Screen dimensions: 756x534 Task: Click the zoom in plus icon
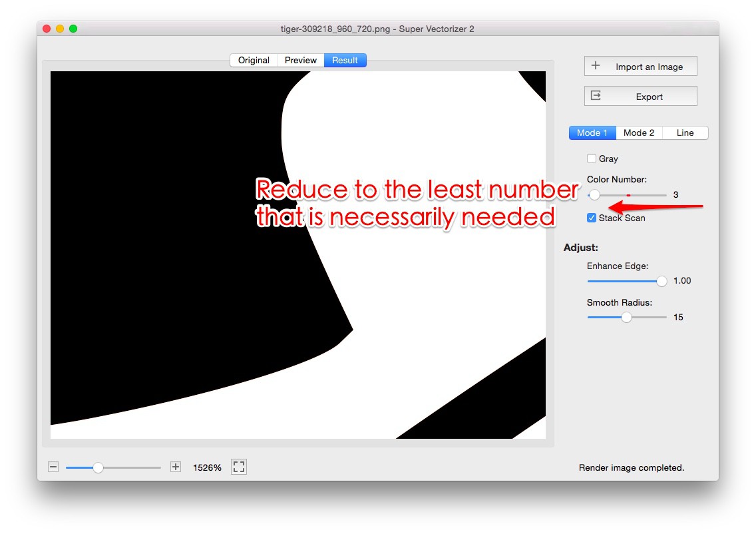point(175,467)
